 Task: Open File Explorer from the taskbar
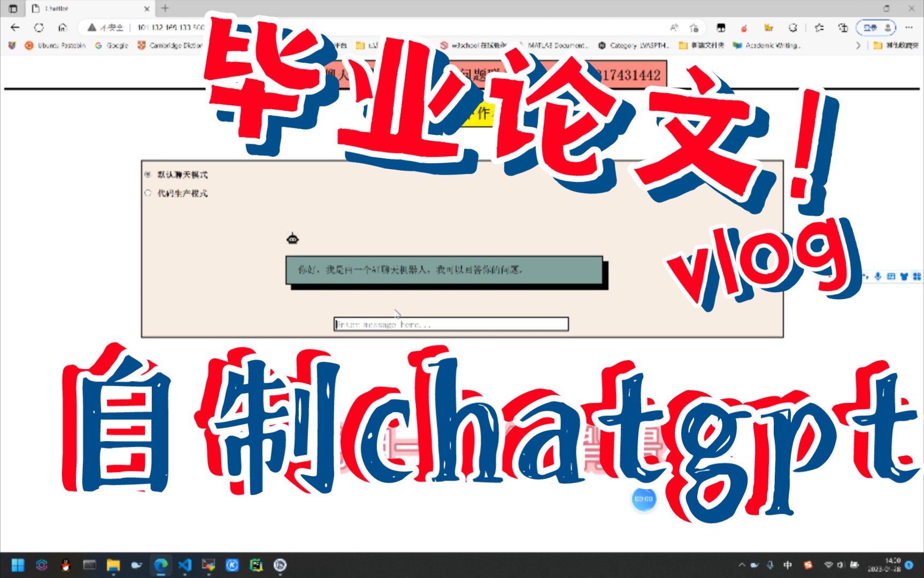pyautogui.click(x=113, y=565)
